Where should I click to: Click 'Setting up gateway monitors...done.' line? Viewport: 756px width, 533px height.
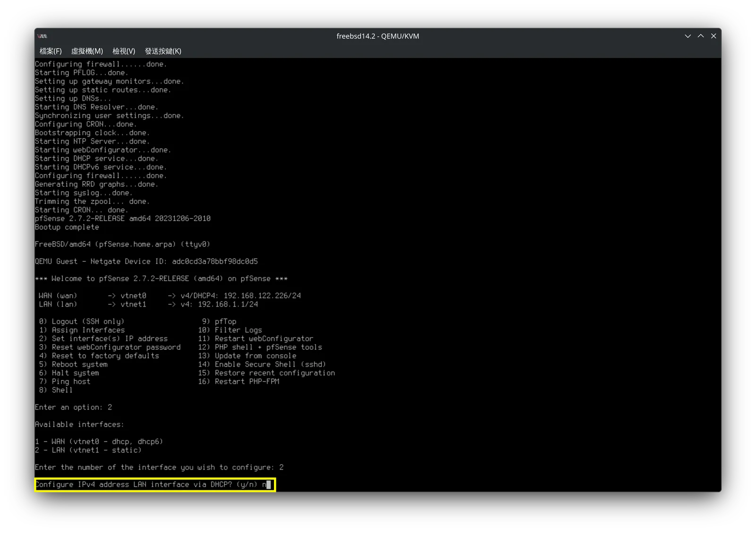tap(109, 81)
